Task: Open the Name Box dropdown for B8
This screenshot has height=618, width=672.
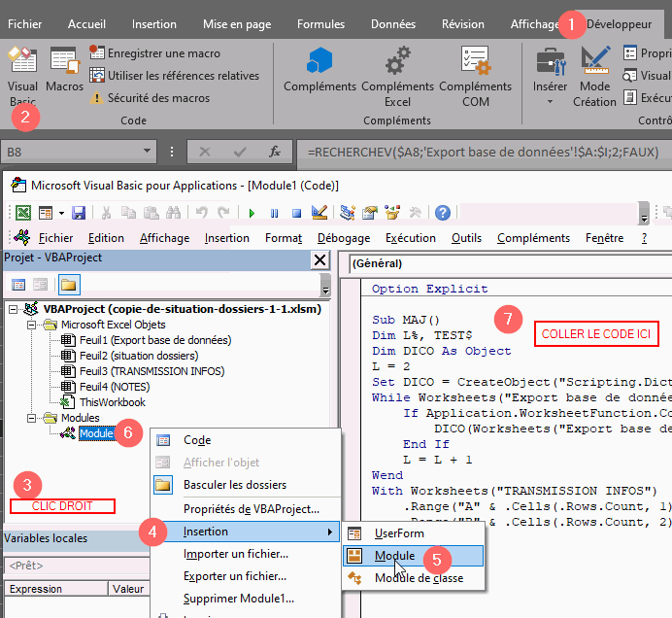Action: (x=148, y=153)
